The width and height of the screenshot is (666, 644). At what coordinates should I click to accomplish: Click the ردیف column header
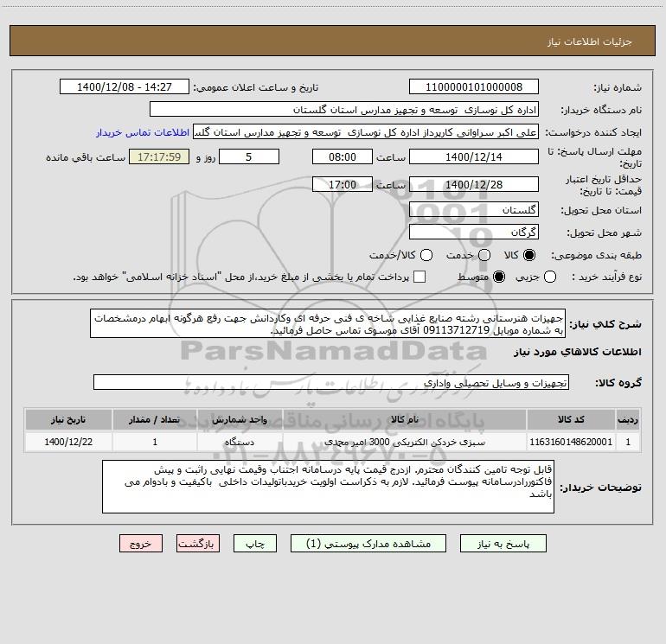tap(628, 419)
